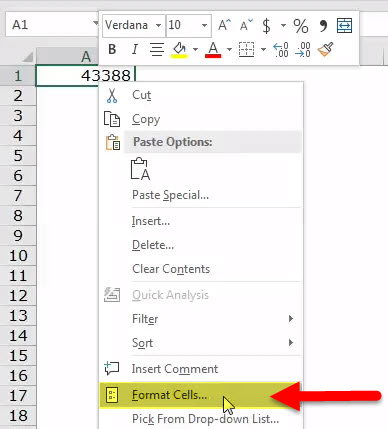Screen dimensions: 388x429
Task: Click the Paste Options clipboard icon
Action: click(113, 142)
